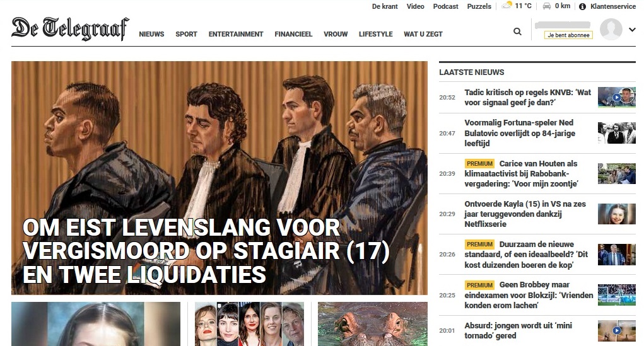The width and height of the screenshot is (644, 346).
Task: Click the weather icon showing 11 °C
Action: (508, 6)
